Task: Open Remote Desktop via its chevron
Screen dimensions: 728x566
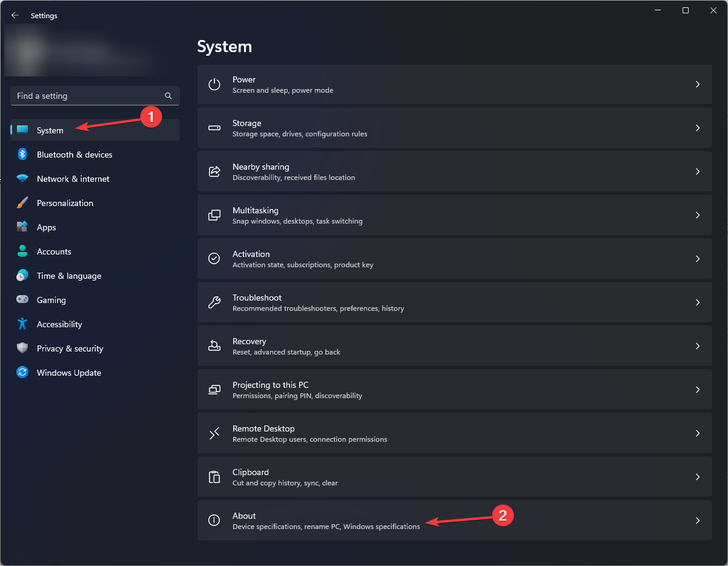Action: [698, 434]
